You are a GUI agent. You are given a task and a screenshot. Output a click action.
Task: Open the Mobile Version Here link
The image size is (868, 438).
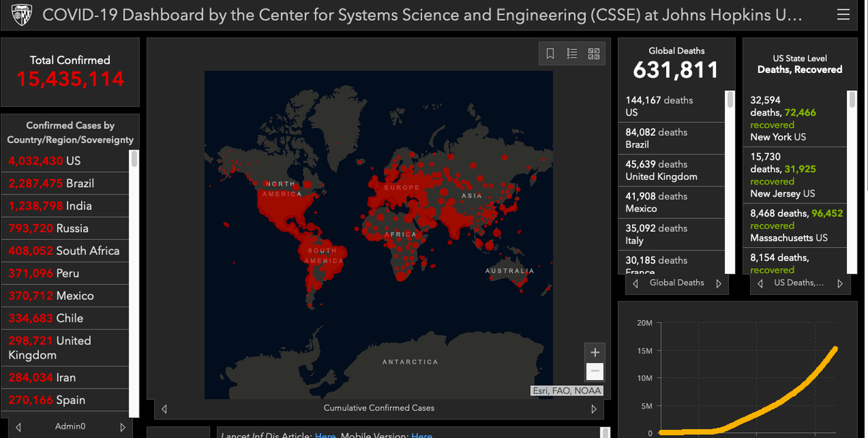422,435
